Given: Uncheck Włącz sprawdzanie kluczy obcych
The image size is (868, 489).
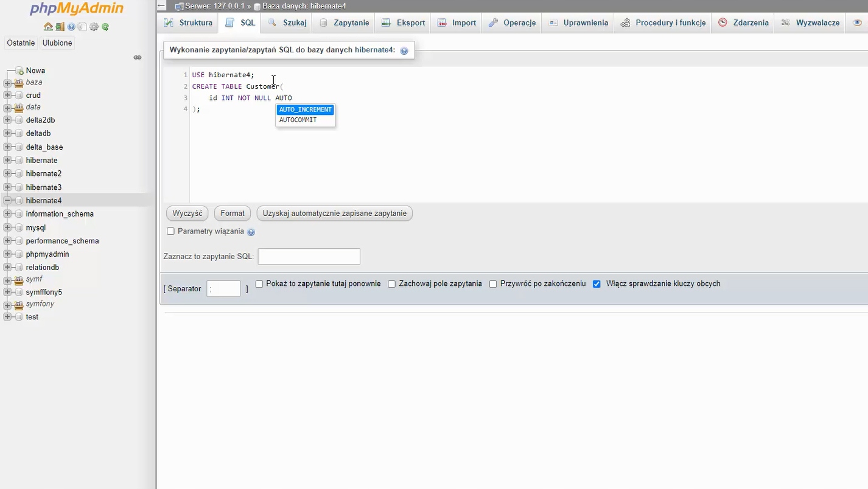Looking at the screenshot, I should [597, 284].
